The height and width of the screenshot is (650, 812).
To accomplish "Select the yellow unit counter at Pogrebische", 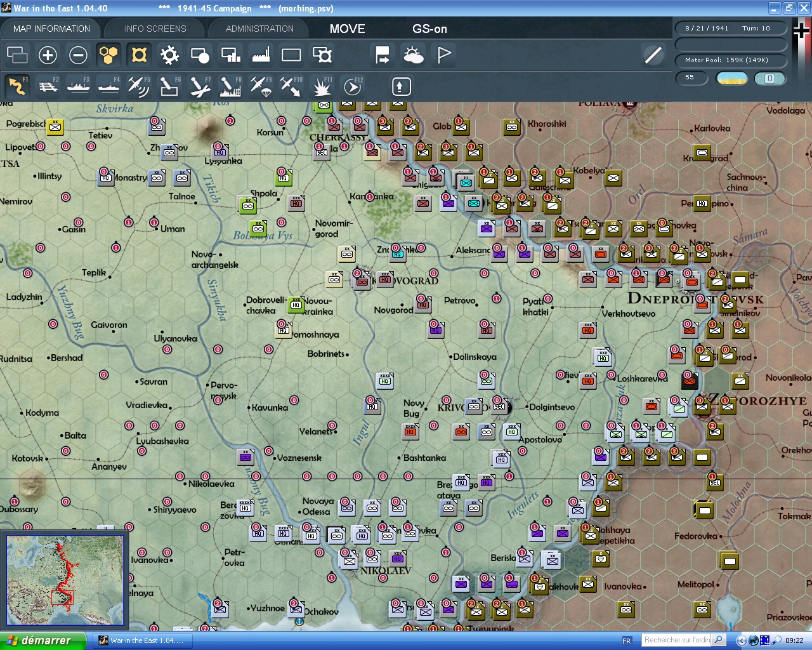I will [x=56, y=127].
